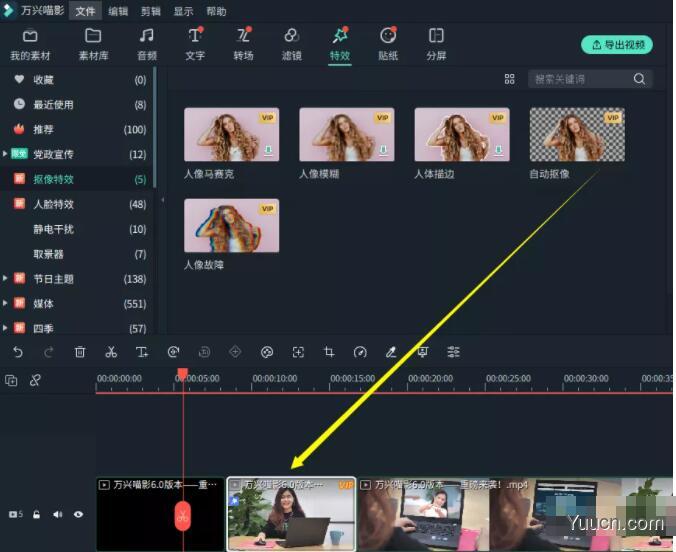The image size is (676, 552).
Task: Download the 人像马赛克 effect
Action: [268, 150]
